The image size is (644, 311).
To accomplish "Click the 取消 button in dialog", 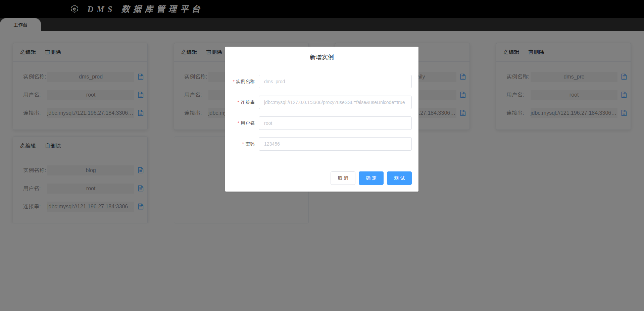I will (x=343, y=178).
